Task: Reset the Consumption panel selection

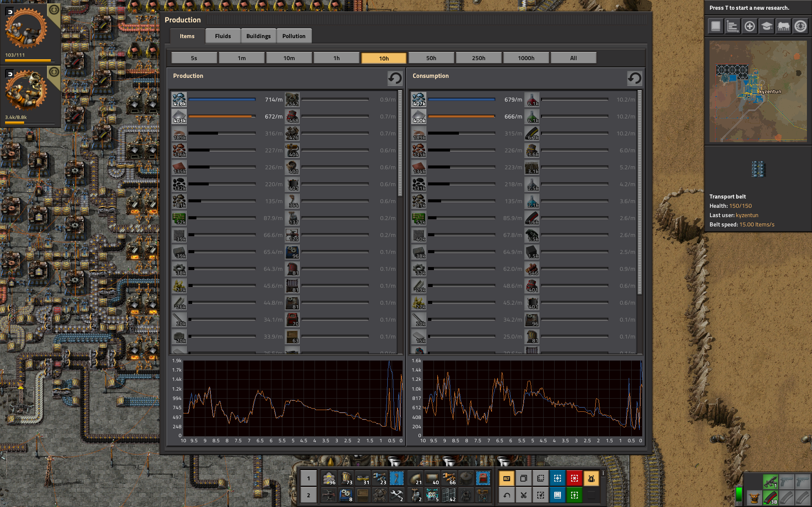Action: pyautogui.click(x=634, y=78)
